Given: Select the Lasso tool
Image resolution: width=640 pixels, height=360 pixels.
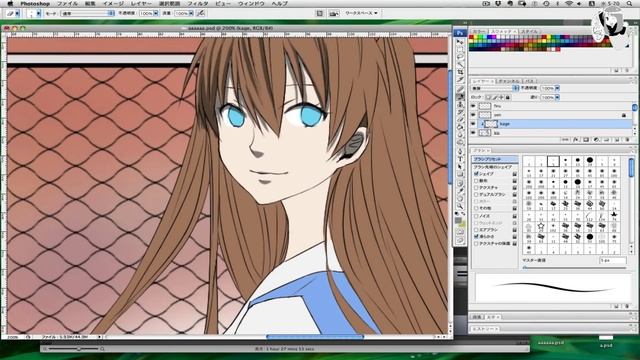Looking at the screenshot, I should pyautogui.click(x=460, y=57).
